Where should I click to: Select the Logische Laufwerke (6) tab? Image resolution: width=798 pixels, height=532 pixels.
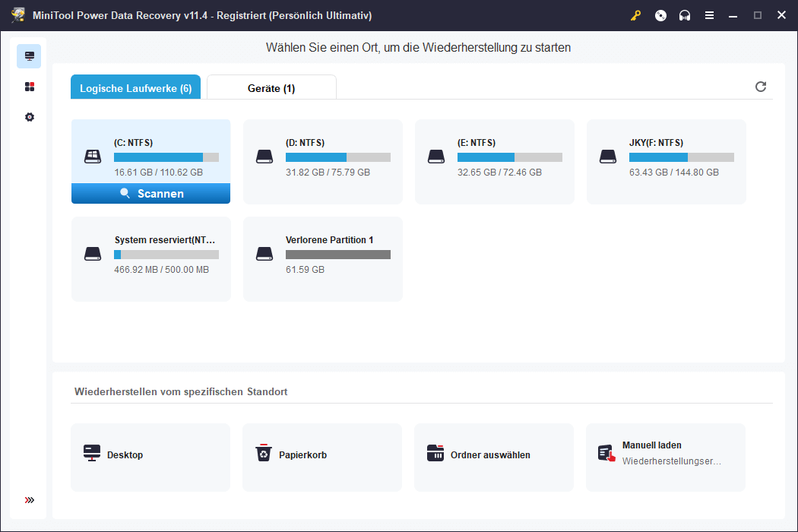pyautogui.click(x=135, y=88)
